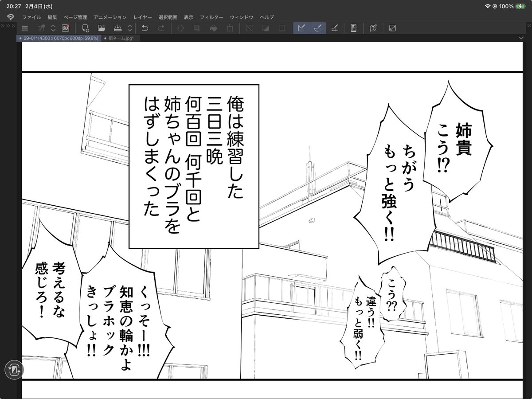Image resolution: width=532 pixels, height=399 pixels.
Task: Tap the CLIP STUDIO icon with notification badge
Action: click(66, 27)
